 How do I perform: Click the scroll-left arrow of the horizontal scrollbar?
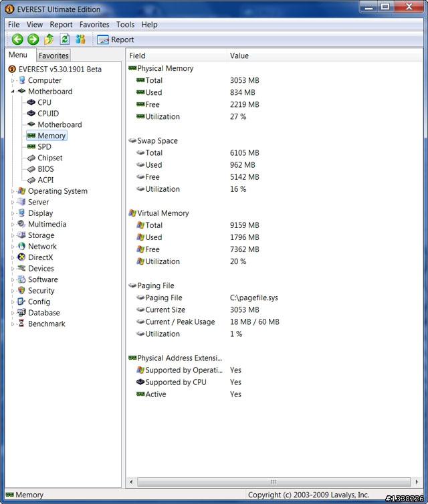[131, 482]
